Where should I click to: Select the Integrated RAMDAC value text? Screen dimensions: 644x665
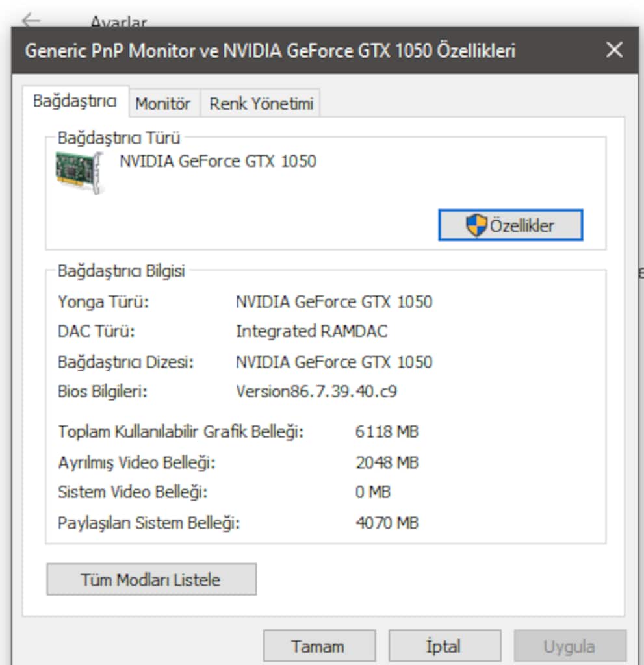(311, 331)
